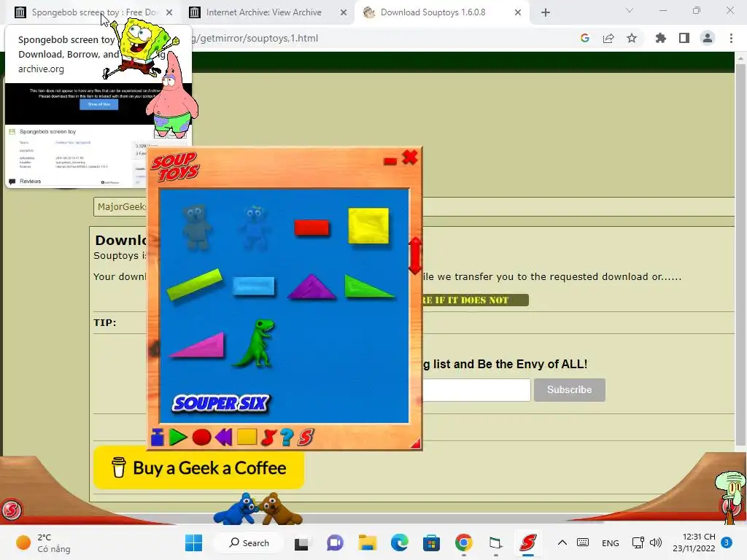747x560 pixels.
Task: Click the Google icon in address bar
Action: click(585, 38)
